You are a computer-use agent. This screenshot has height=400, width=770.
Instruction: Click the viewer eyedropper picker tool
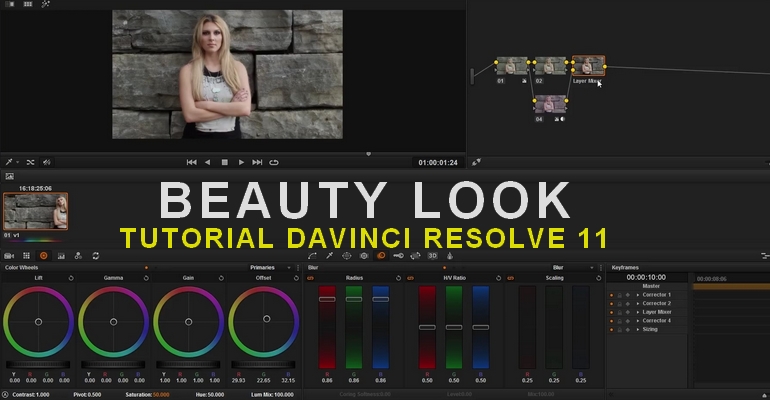[x=8, y=162]
